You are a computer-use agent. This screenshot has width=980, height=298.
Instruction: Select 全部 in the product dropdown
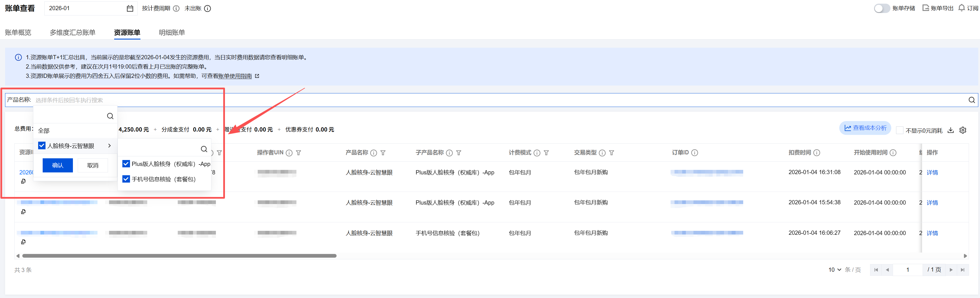point(44,130)
